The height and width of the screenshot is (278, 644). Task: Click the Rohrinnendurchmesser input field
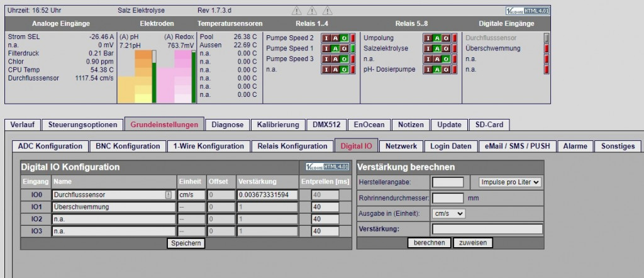tap(448, 198)
